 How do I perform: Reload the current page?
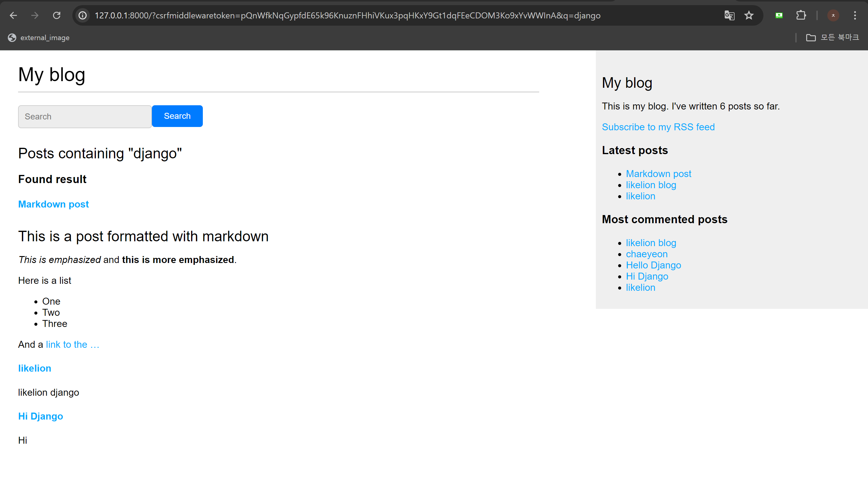click(57, 15)
